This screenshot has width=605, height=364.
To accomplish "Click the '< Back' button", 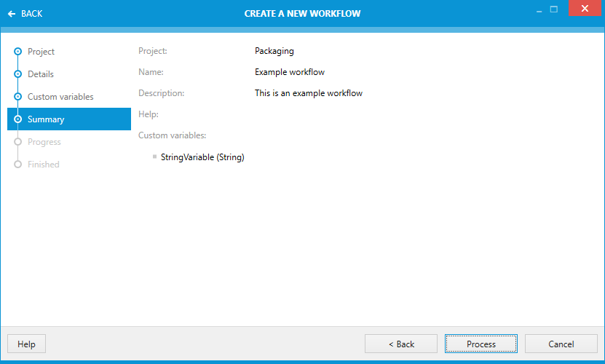I will click(401, 344).
